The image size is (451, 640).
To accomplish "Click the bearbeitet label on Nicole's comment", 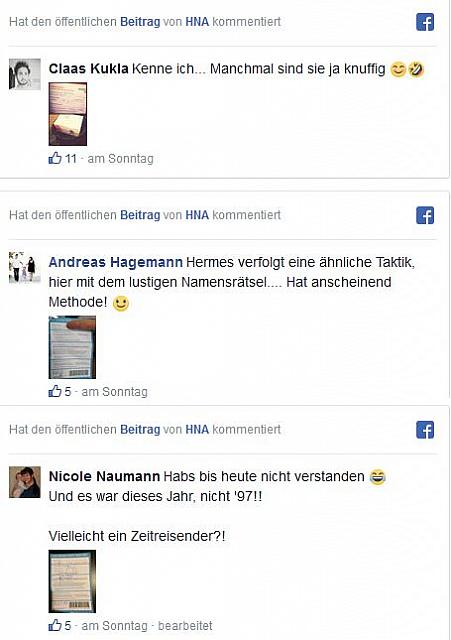I will [x=185, y=626].
